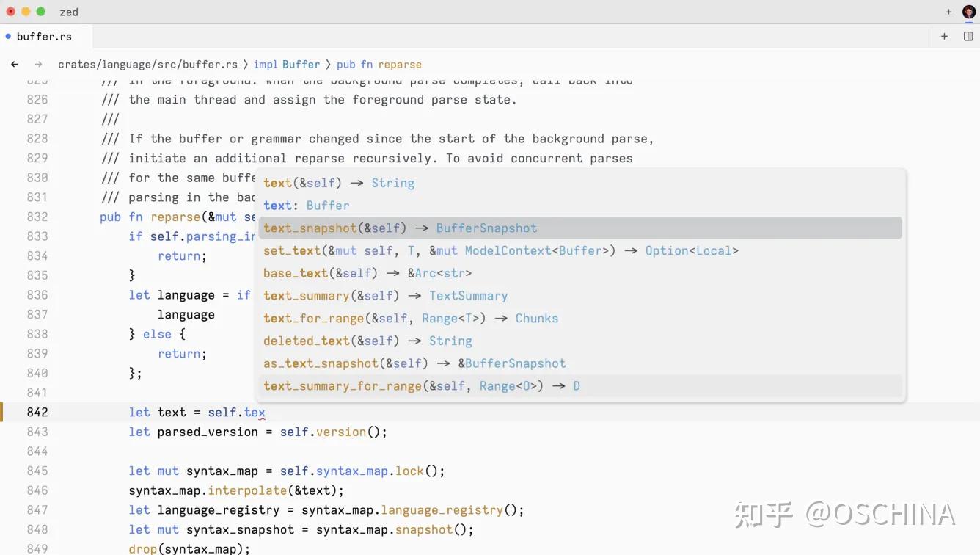The width and height of the screenshot is (980, 555).
Task: Click line number 842 in the gutter
Action: (37, 413)
